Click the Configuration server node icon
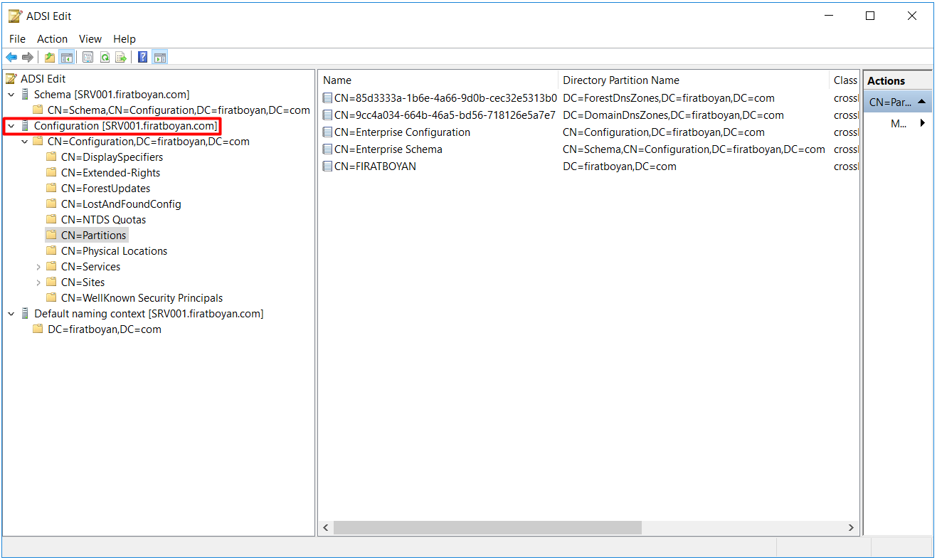 pos(26,126)
